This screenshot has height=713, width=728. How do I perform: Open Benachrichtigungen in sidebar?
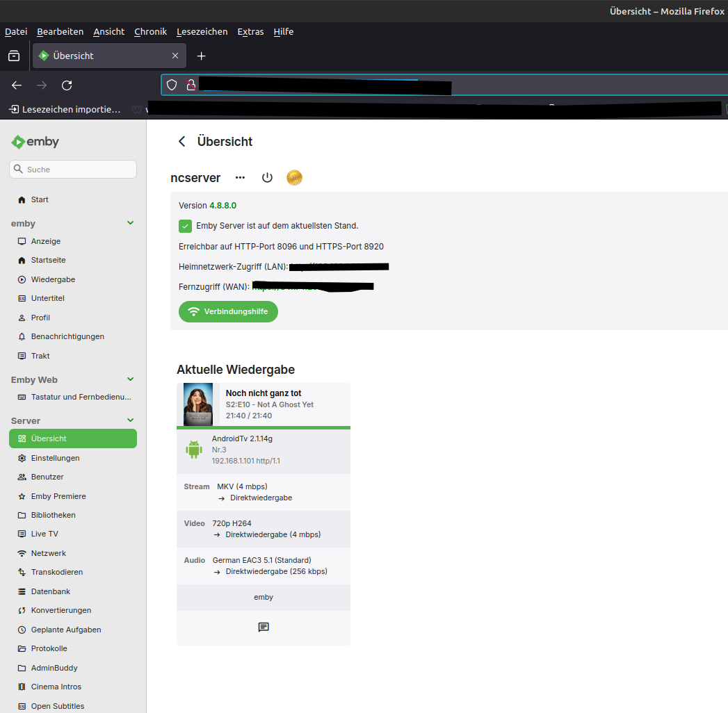tap(73, 336)
